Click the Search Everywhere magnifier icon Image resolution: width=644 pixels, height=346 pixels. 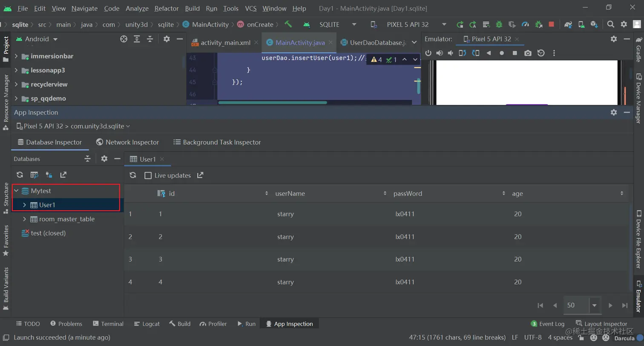pyautogui.click(x=611, y=24)
